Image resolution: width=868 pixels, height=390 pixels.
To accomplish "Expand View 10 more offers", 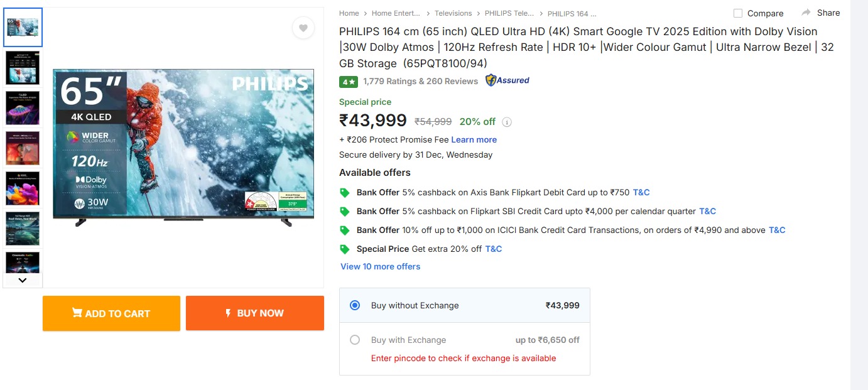I will click(380, 266).
